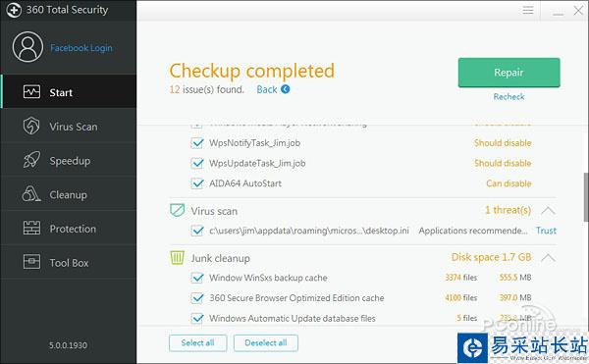Click the Cleanup broom icon
The image size is (589, 364).
(31, 194)
